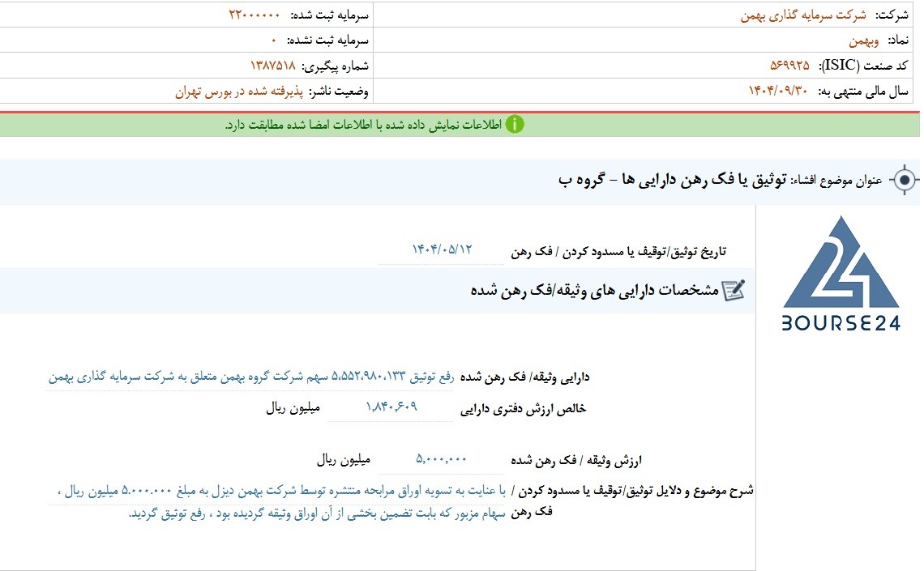Click میلیون ریال in the خالص ارزش دفتری row

click(293, 408)
